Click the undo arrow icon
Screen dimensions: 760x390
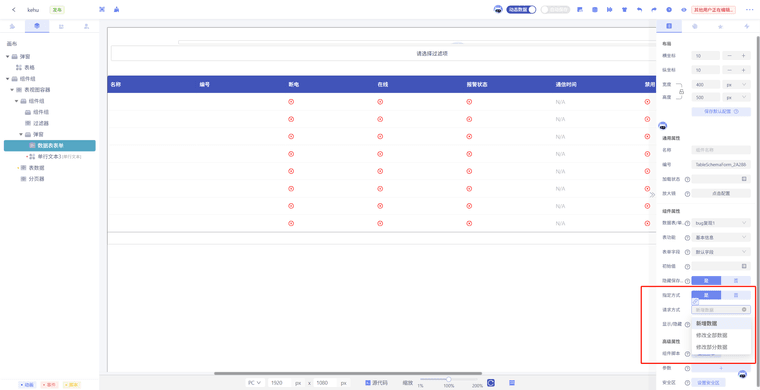pos(639,9)
